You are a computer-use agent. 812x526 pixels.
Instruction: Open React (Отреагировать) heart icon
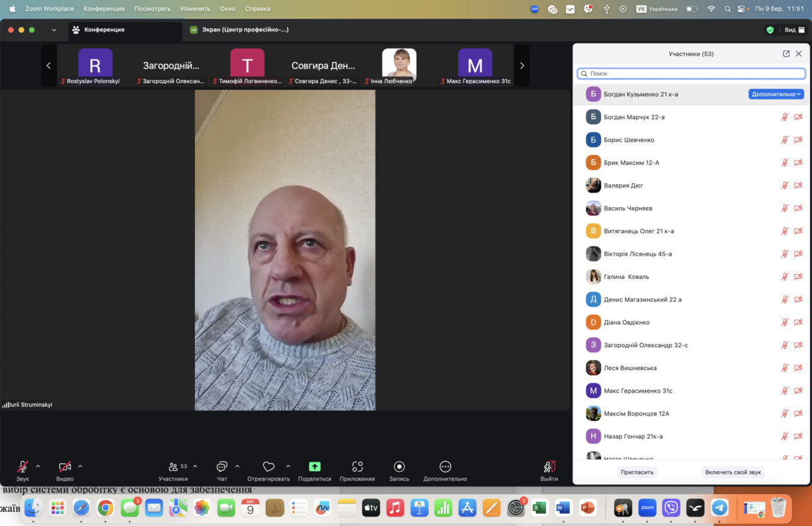point(269,467)
